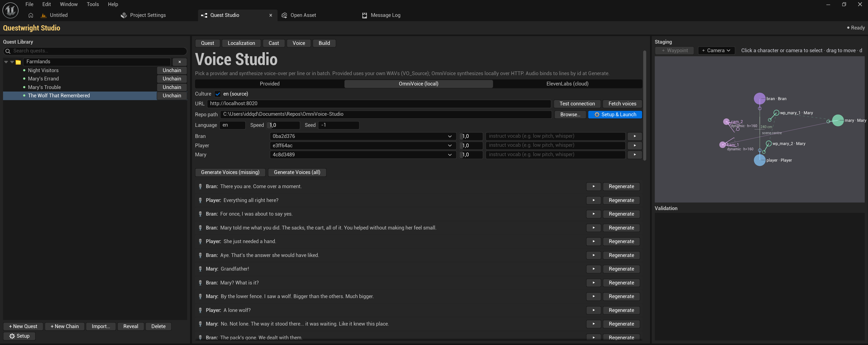The height and width of the screenshot is (345, 868).
Task: Click Generate Voices (missing)
Action: pos(230,172)
